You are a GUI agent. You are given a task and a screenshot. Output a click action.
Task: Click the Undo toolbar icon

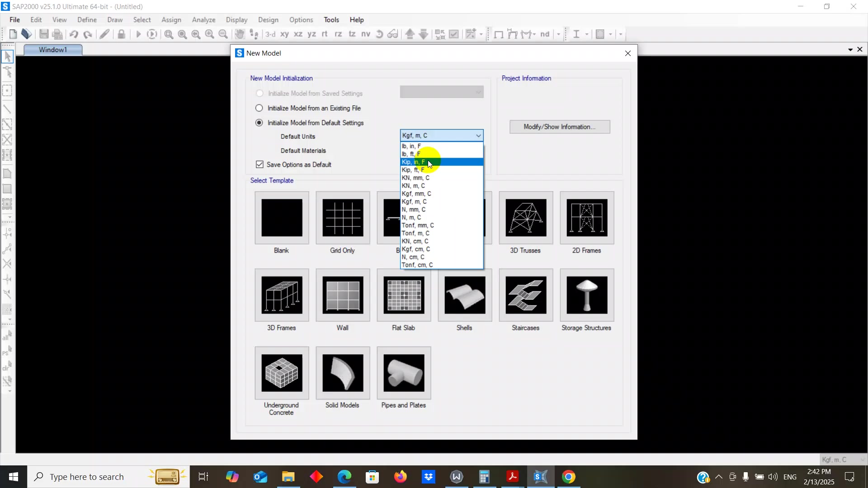point(74,34)
